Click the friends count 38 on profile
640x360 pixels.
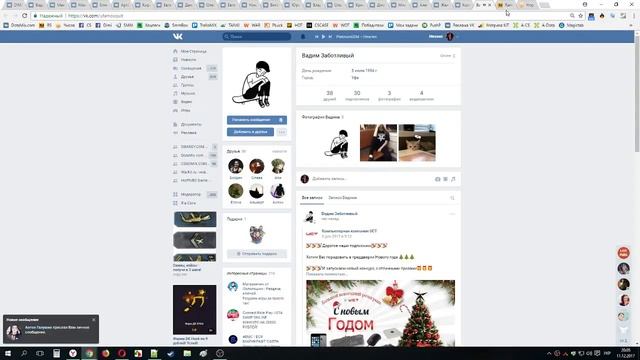click(x=329, y=96)
